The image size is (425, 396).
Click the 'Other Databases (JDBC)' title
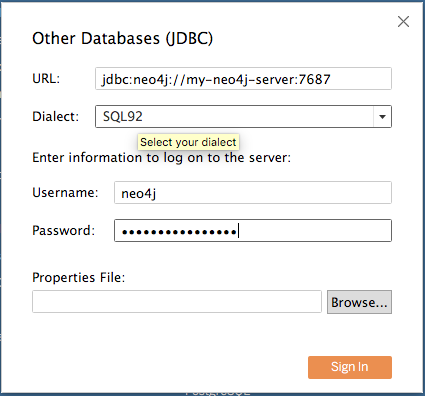(x=122, y=38)
